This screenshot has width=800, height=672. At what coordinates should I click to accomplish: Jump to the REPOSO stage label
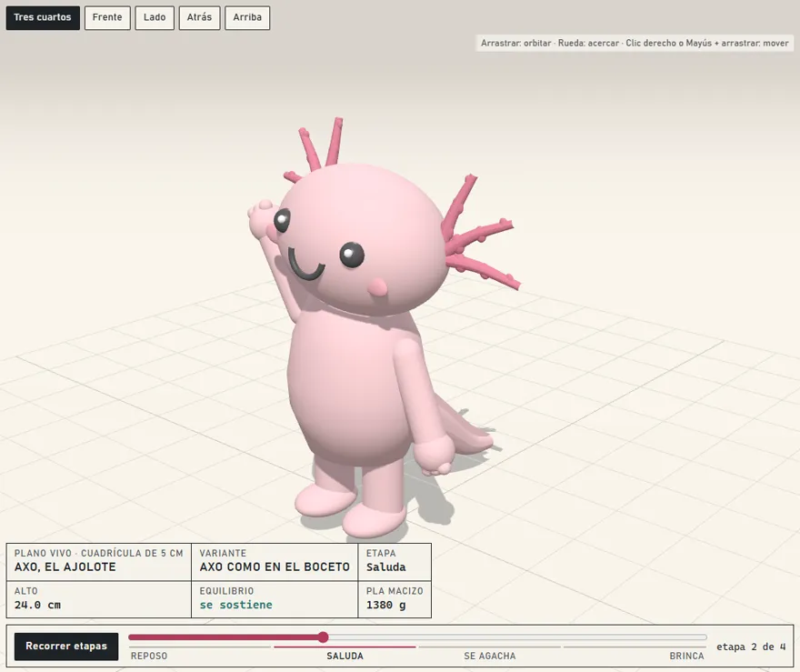(x=149, y=656)
